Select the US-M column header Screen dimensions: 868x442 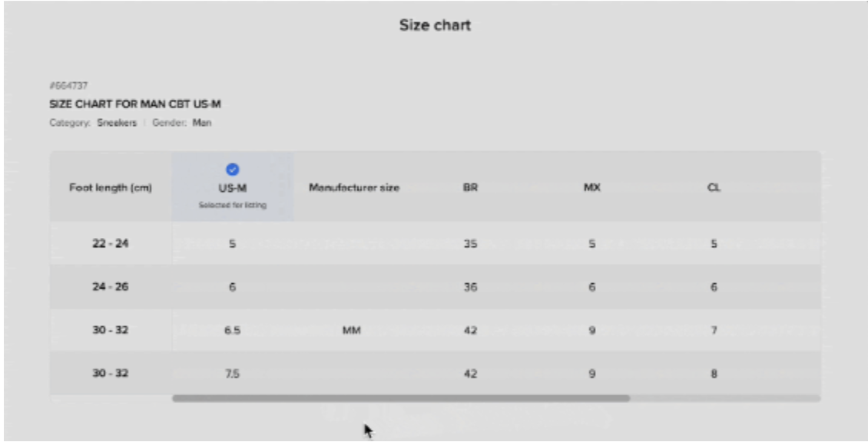point(233,187)
